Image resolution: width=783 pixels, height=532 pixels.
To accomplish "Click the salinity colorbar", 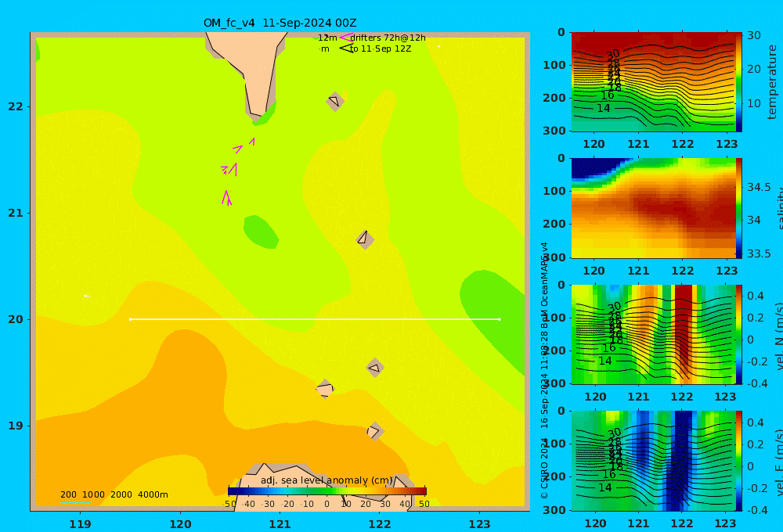I will click(x=739, y=208).
